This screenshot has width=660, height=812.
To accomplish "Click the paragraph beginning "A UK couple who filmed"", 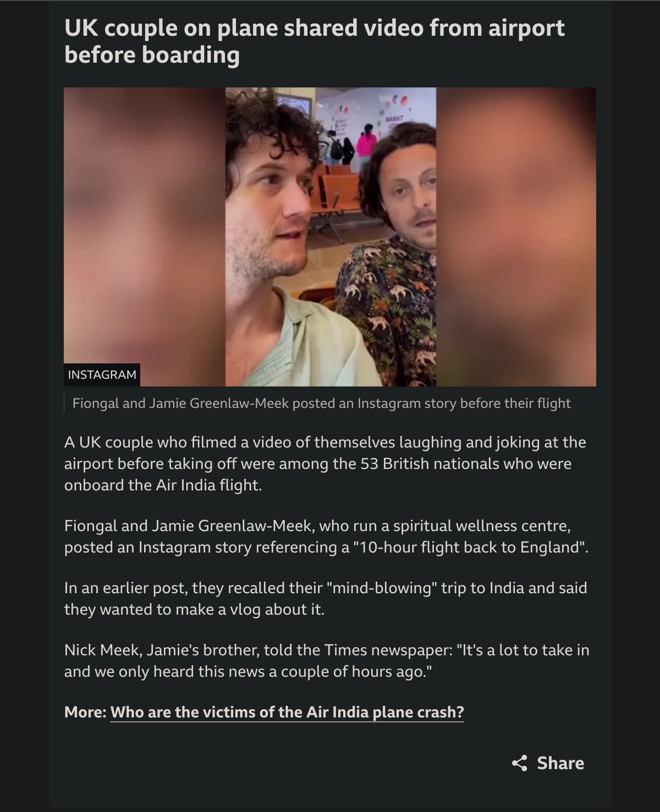I will [x=325, y=463].
